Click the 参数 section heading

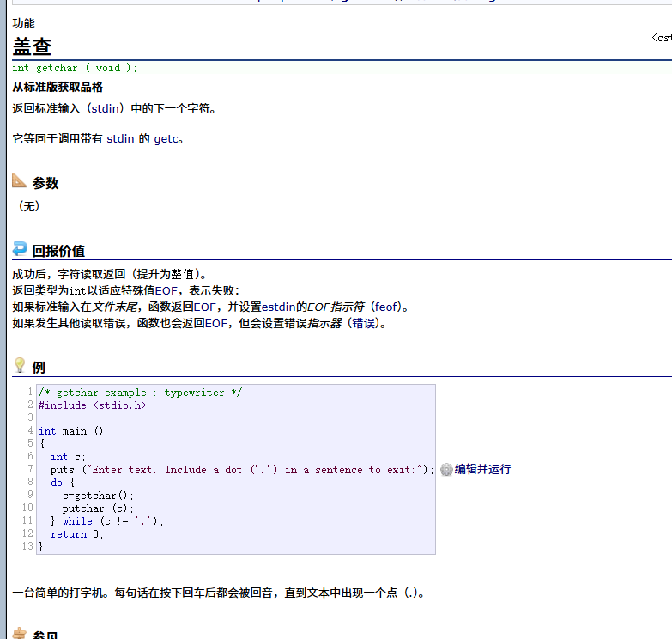(x=45, y=183)
